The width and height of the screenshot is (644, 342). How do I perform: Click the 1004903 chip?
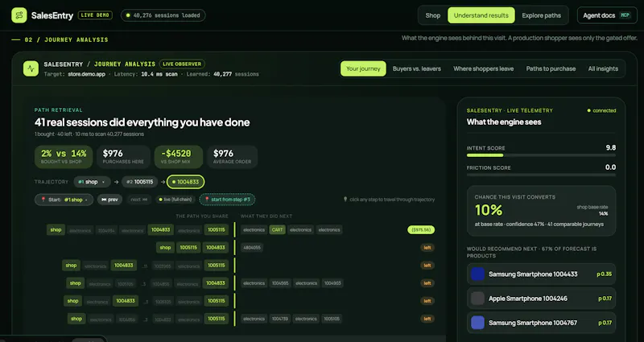(332, 283)
